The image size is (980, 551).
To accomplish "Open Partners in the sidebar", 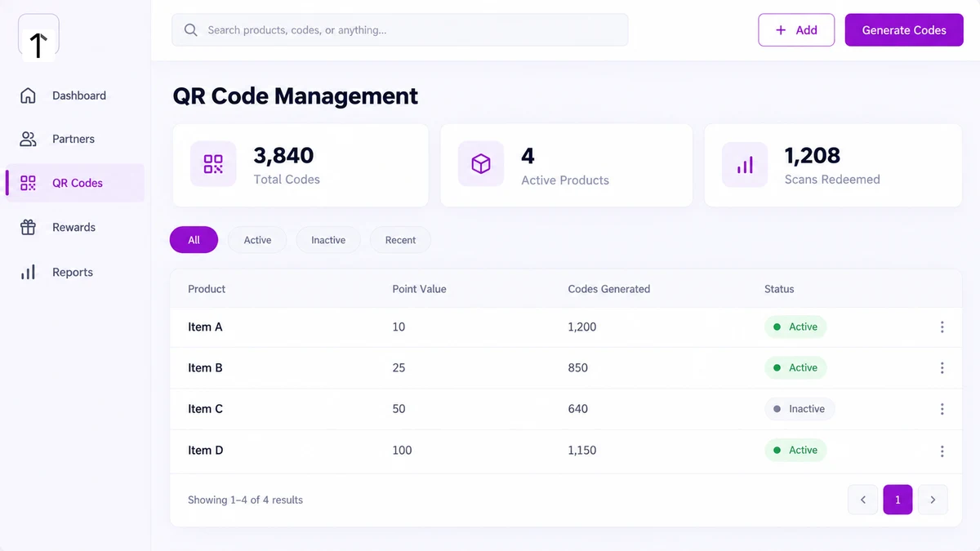I will pos(75,139).
